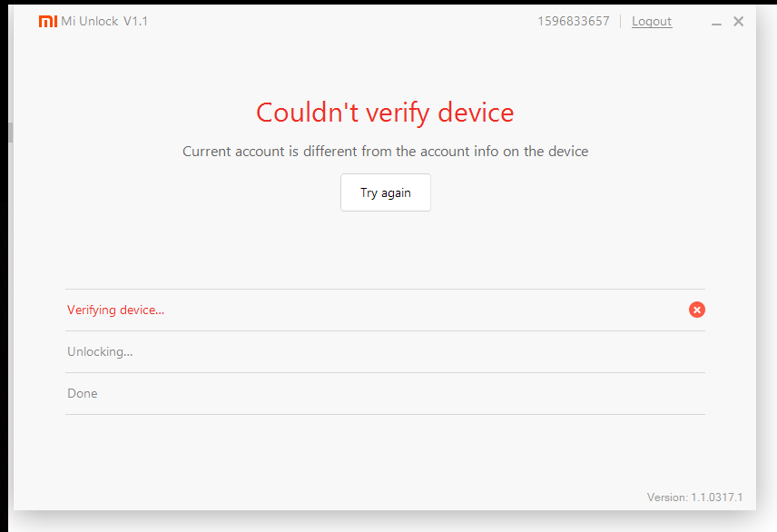Click account ID 1596833657

point(574,22)
